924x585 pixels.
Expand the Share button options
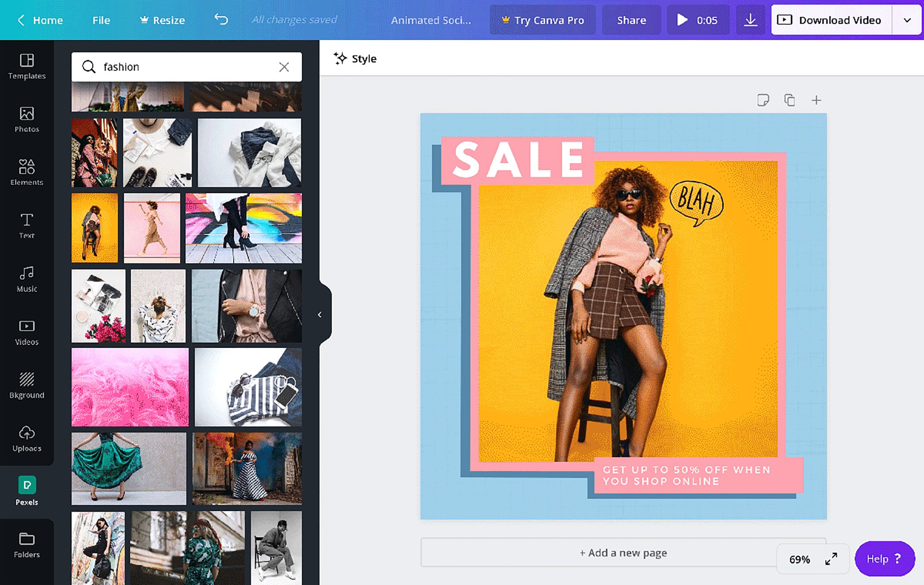click(x=631, y=20)
